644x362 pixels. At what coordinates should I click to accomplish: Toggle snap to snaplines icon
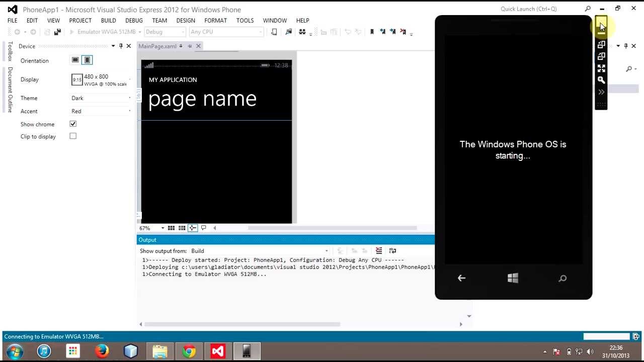(193, 228)
